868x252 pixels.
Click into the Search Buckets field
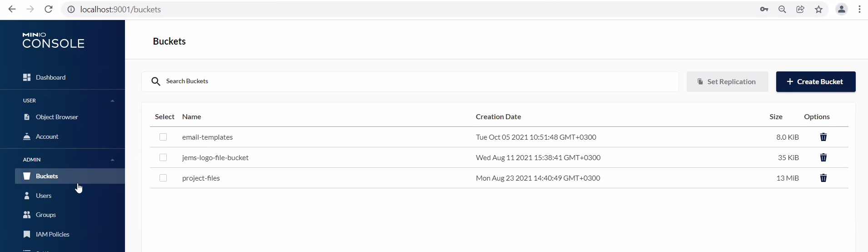(409, 81)
